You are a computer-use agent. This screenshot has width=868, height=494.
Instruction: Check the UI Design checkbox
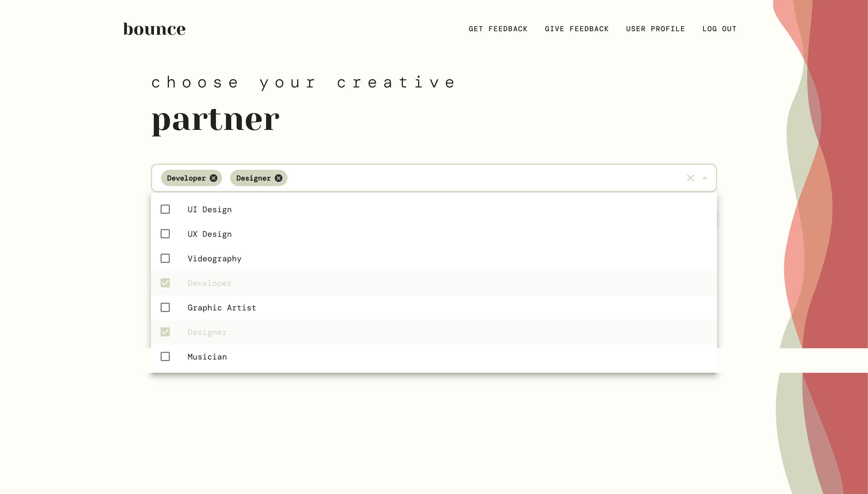[165, 209]
